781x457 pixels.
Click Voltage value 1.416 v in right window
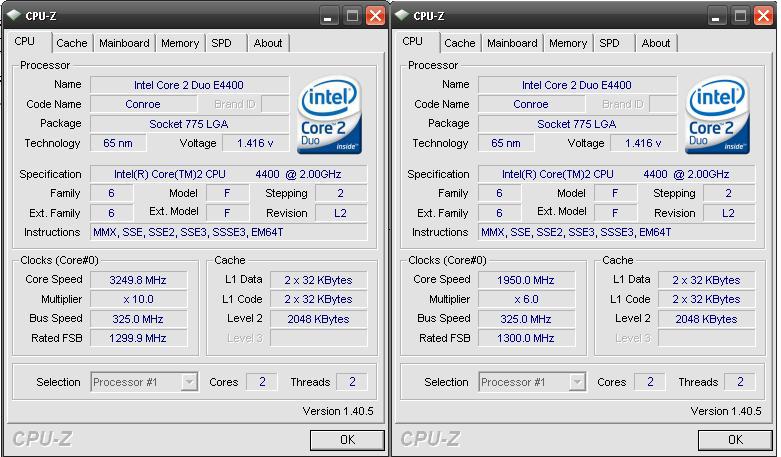(644, 143)
